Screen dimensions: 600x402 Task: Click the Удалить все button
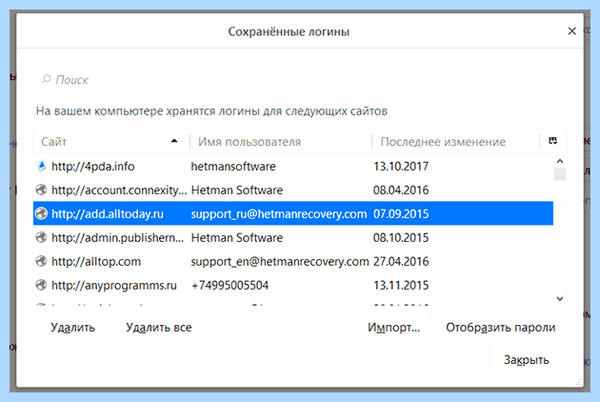click(x=159, y=327)
